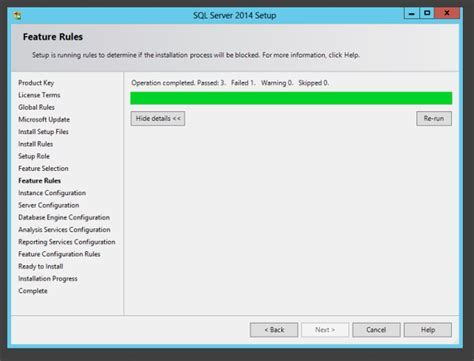Image resolution: width=474 pixels, height=361 pixels.
Task: Select the bold Feature Rules step in sidebar
Action: (x=39, y=181)
